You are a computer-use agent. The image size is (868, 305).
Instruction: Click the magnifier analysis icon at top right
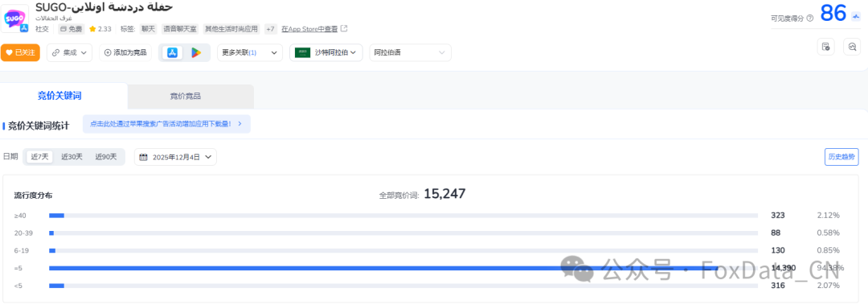[852, 47]
